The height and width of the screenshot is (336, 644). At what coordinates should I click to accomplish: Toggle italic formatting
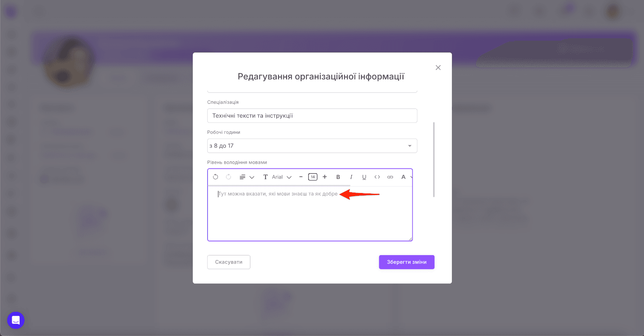tap(351, 177)
